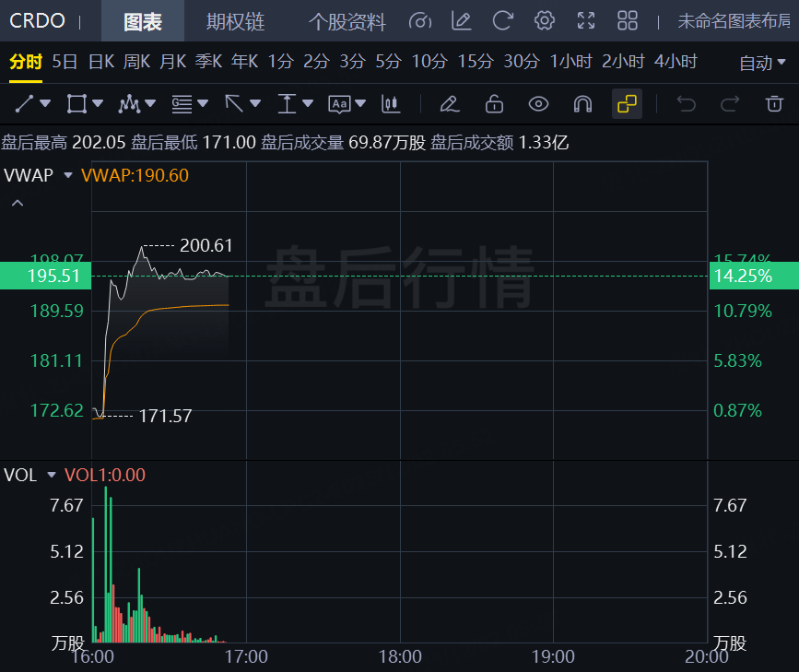Select the 15分 interval button
Image resolution: width=799 pixels, height=672 pixels.
click(x=475, y=62)
